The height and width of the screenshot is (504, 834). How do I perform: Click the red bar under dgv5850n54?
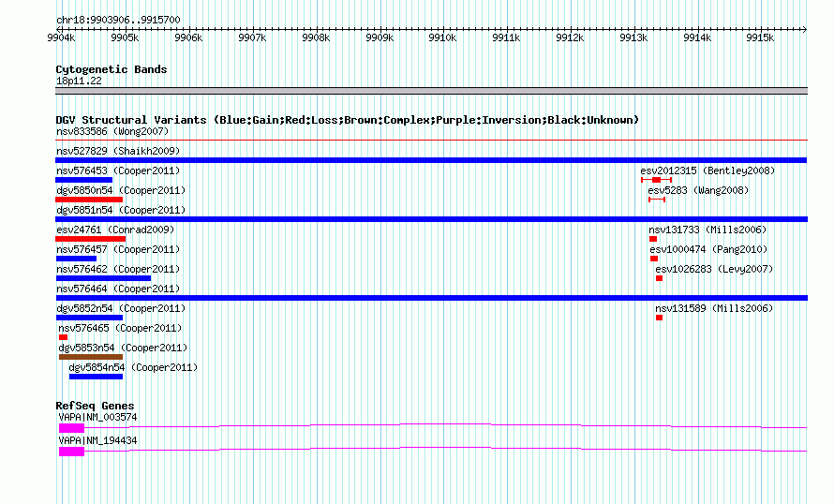point(89,200)
